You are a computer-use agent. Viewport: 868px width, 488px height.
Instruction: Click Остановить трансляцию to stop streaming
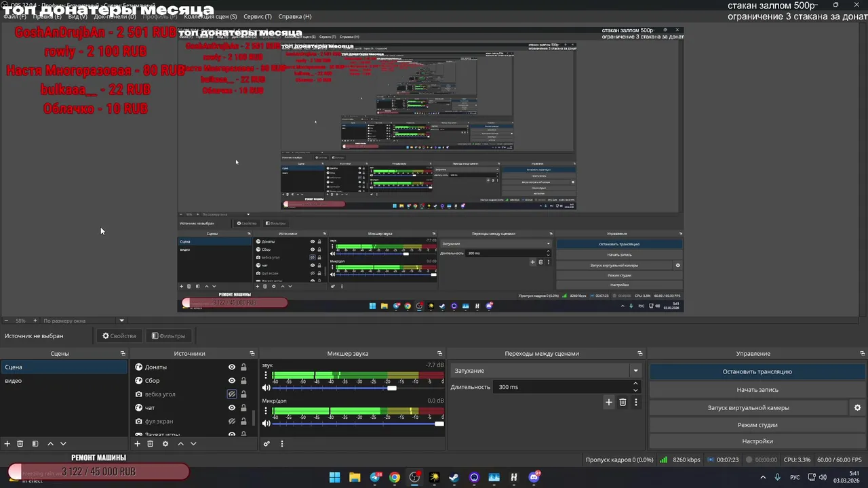click(757, 371)
